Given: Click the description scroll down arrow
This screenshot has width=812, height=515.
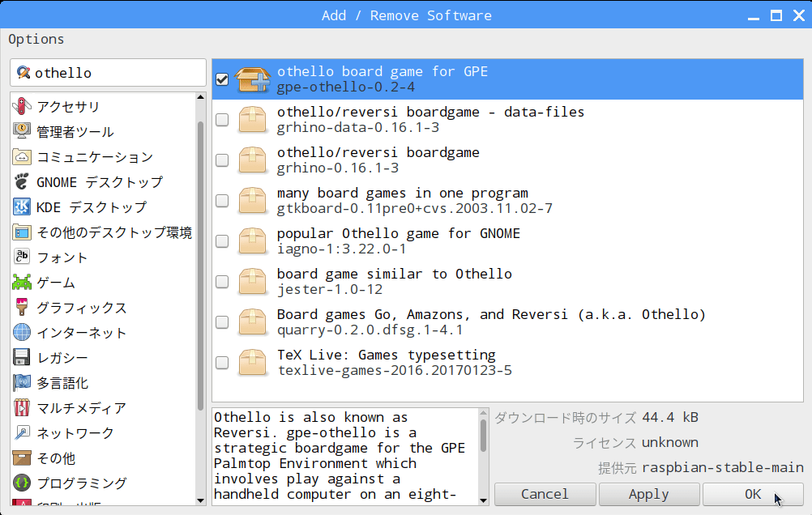Looking at the screenshot, I should pyautogui.click(x=483, y=500).
